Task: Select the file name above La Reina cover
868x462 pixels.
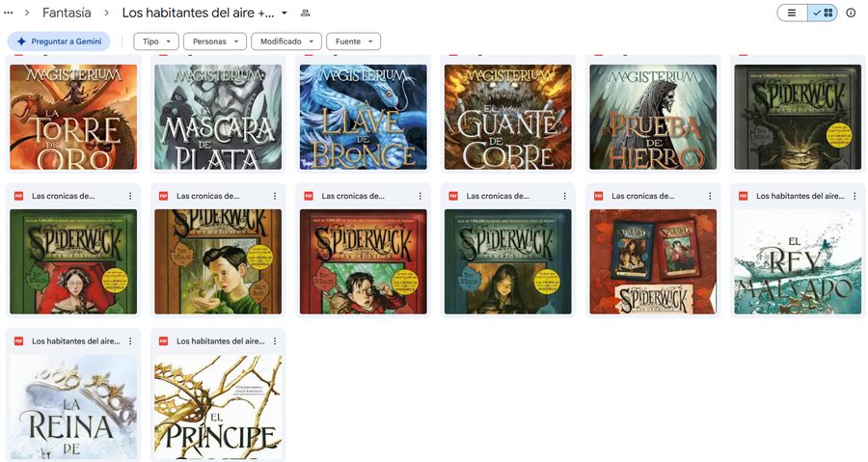Action: click(76, 341)
